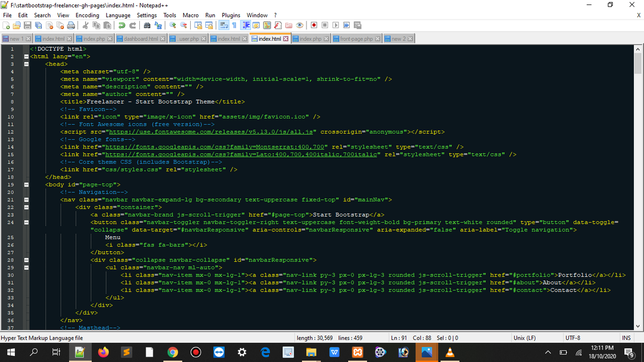The height and width of the screenshot is (362, 644).
Task: Click the Copy toolbar icon
Action: coord(96,25)
